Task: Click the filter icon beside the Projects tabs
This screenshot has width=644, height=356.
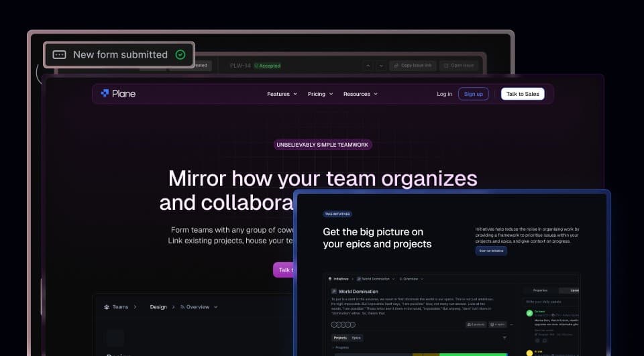Action: pyautogui.click(x=504, y=338)
